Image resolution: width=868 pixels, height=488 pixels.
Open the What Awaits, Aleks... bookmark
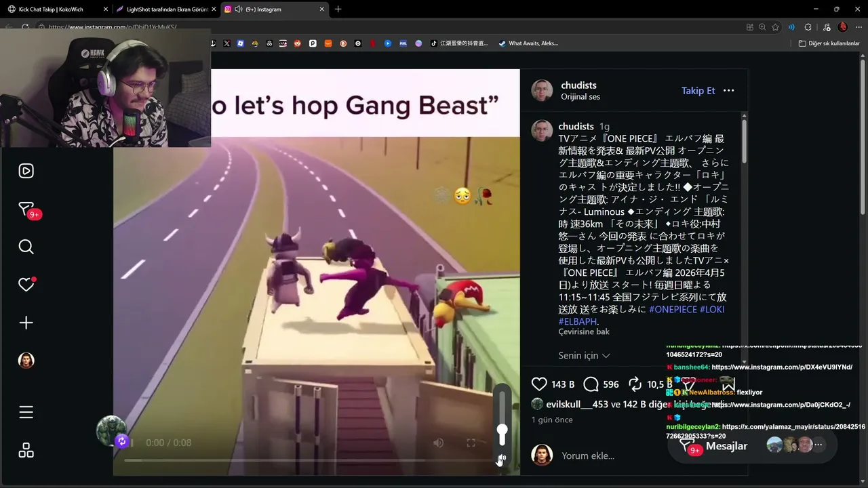click(528, 43)
